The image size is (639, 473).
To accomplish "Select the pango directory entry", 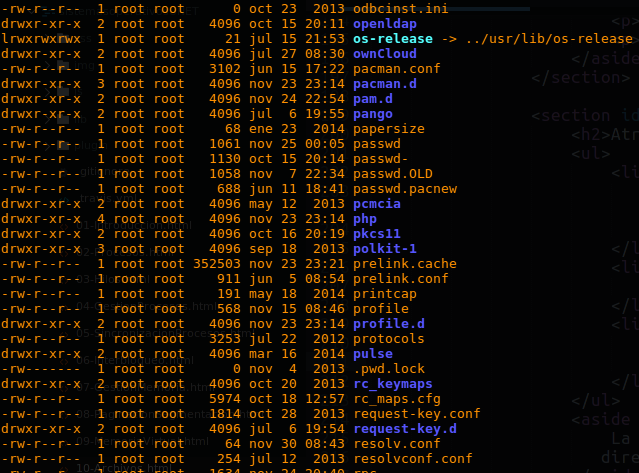I will point(373,114).
